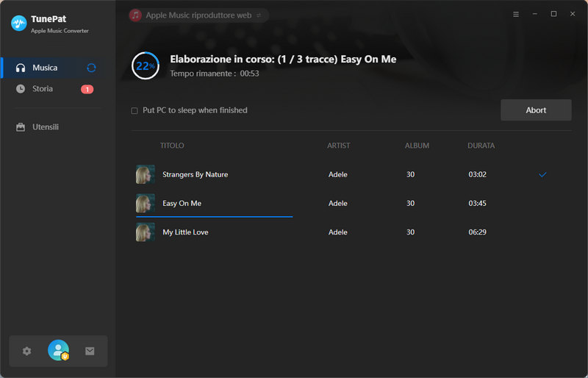Click duration 06:29
588x378 pixels.
click(477, 232)
